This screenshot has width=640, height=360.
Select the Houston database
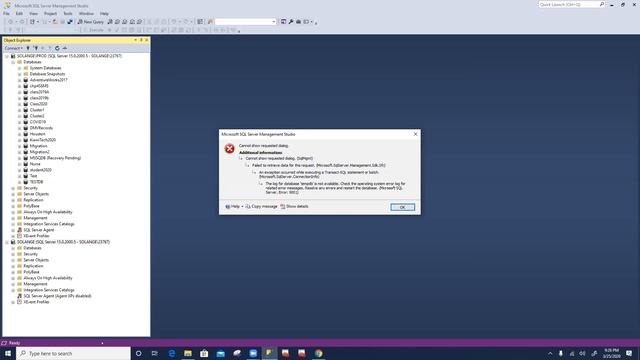click(x=37, y=134)
